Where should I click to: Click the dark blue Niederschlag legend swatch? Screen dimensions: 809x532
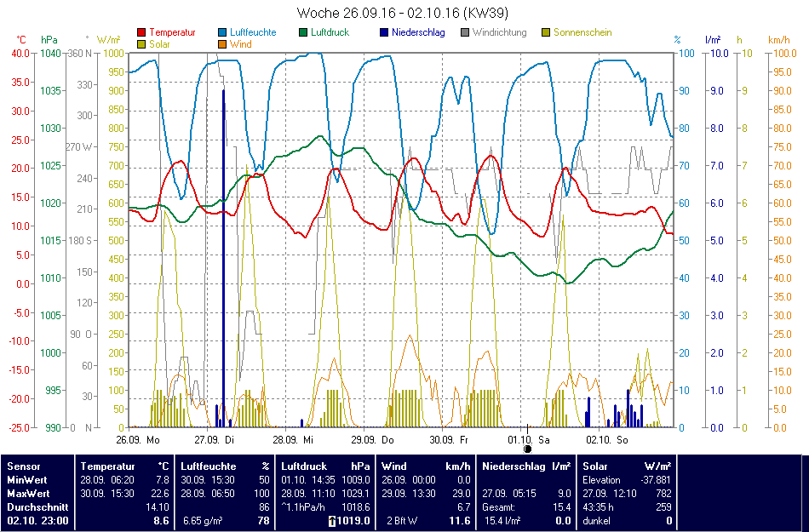pos(384,32)
